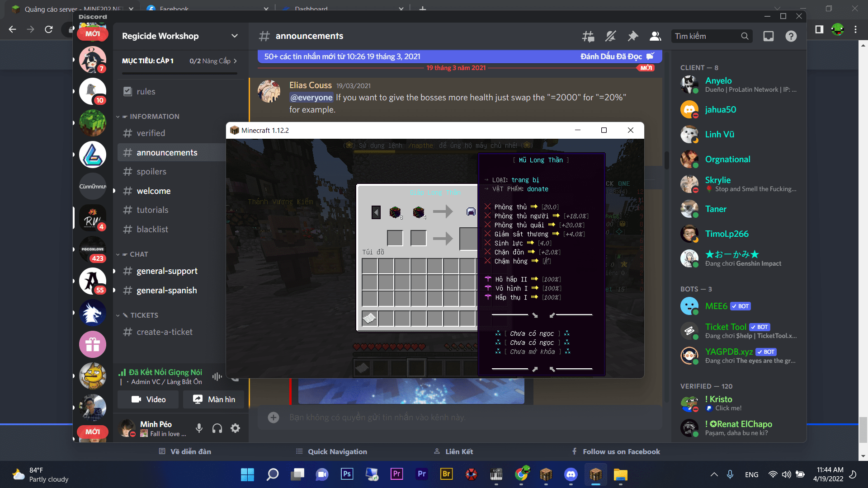The width and height of the screenshot is (868, 488).
Task: Open the Threads icon in channel header
Action: coord(588,36)
